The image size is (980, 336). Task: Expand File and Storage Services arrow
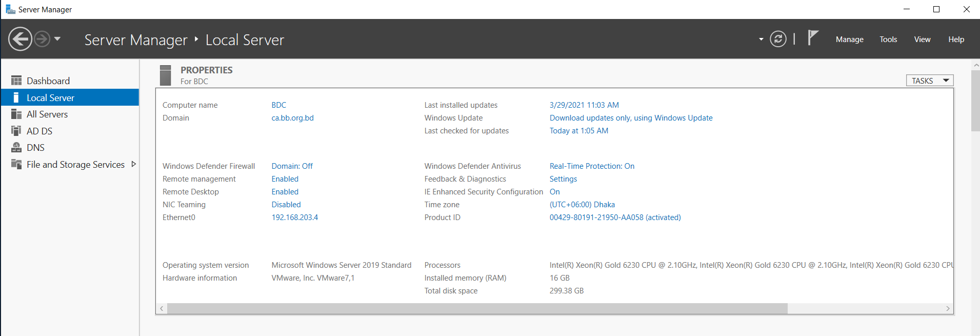(134, 164)
